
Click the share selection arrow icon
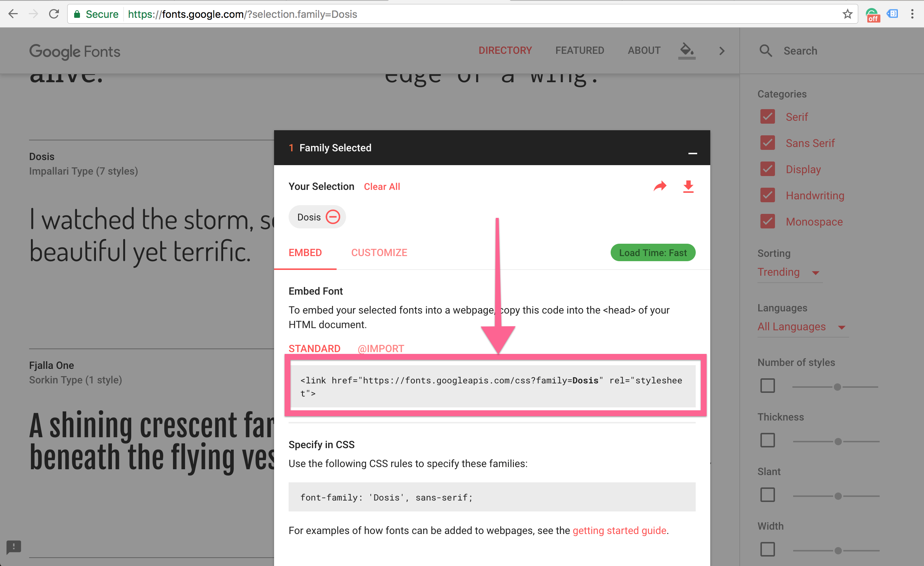coord(660,186)
